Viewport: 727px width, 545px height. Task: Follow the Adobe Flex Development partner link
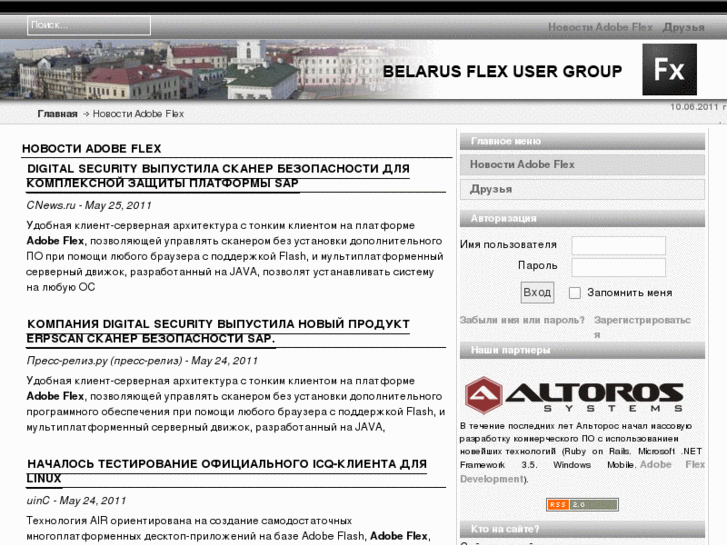pos(582,471)
